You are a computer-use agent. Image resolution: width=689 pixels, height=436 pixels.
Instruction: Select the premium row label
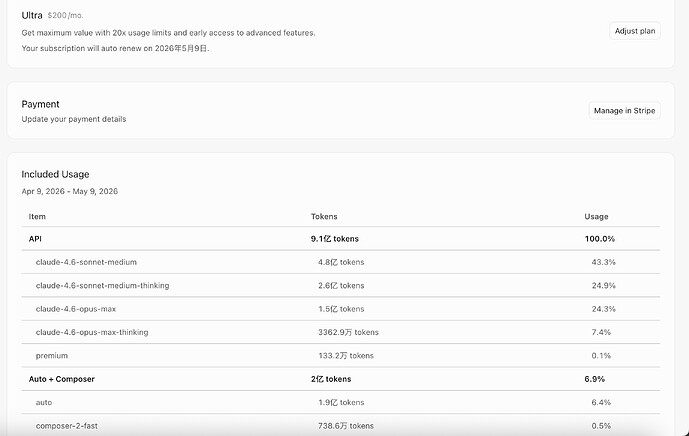[52, 356]
